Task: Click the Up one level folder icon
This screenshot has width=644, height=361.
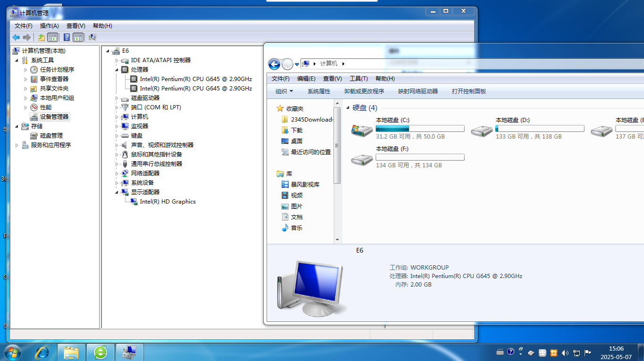Action: point(42,37)
